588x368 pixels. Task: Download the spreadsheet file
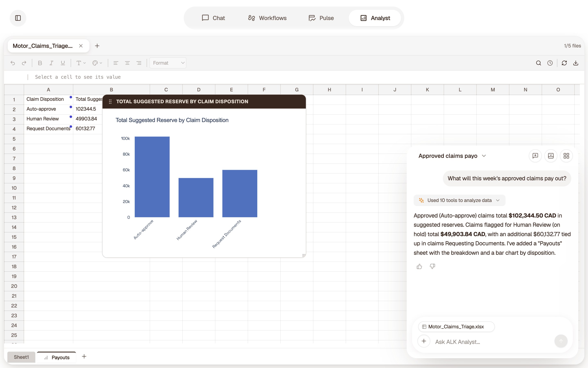[x=576, y=63]
